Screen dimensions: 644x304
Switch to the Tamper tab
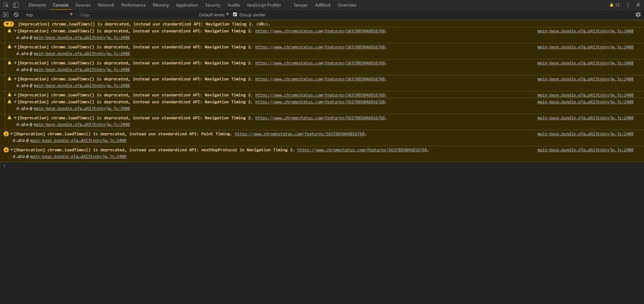(x=301, y=5)
